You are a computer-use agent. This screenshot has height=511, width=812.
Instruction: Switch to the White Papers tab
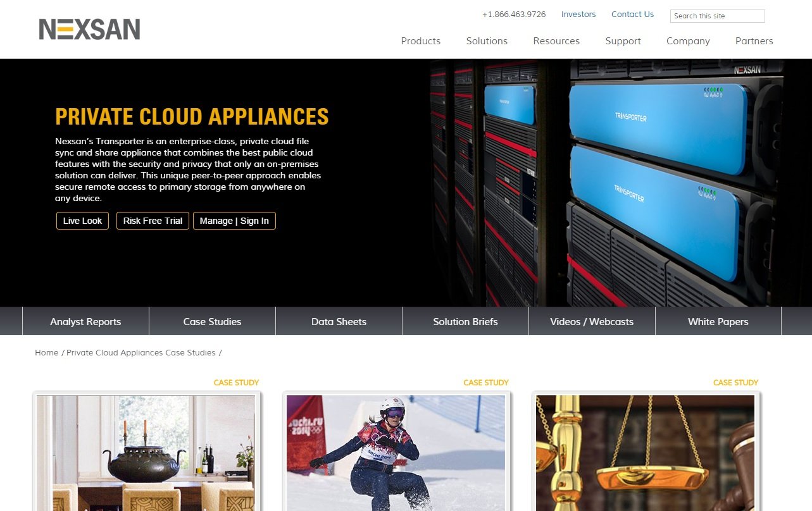(x=718, y=321)
